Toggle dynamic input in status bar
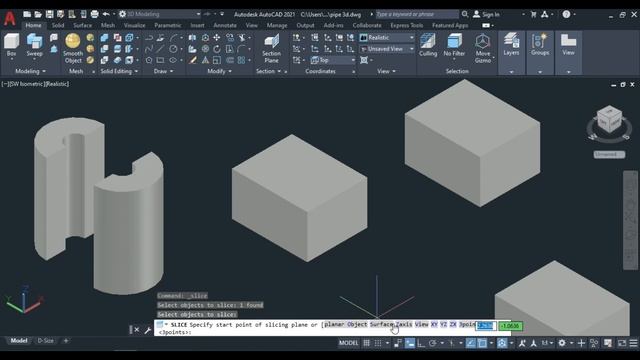This screenshot has height=360, width=640. 410,343
